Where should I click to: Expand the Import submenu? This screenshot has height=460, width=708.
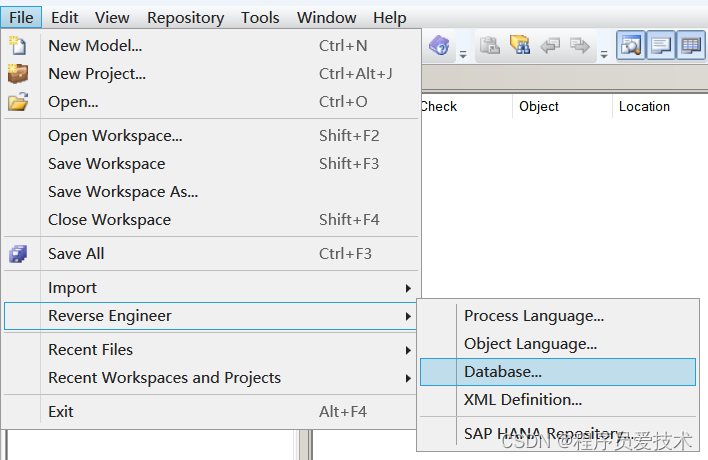(72, 287)
